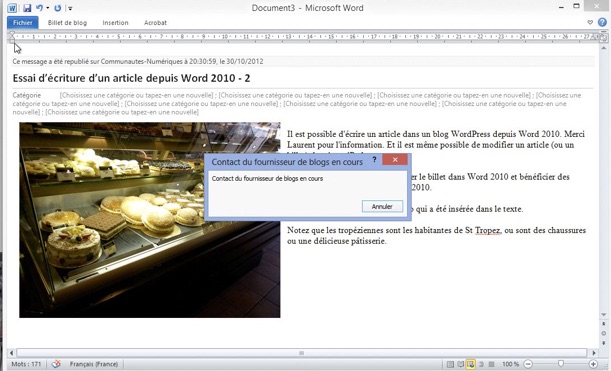611x371 pixels.
Task: Switch to the Insertion tab
Action: tap(115, 23)
